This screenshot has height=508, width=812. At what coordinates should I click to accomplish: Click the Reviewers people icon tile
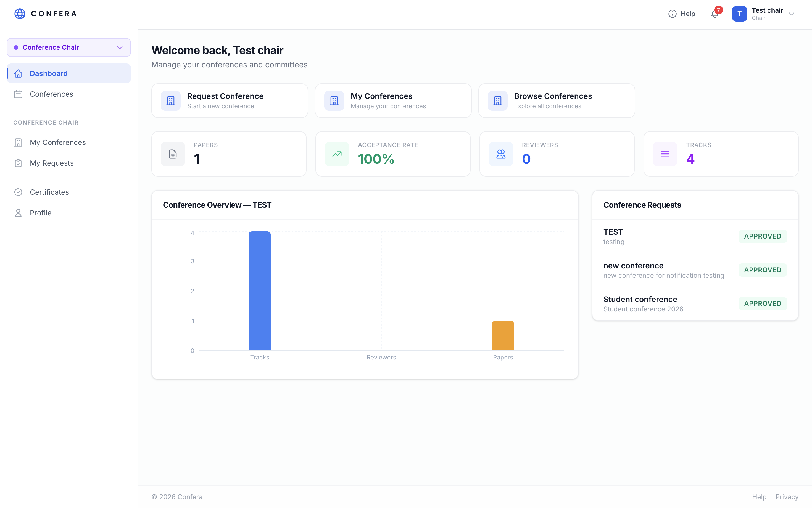point(501,154)
